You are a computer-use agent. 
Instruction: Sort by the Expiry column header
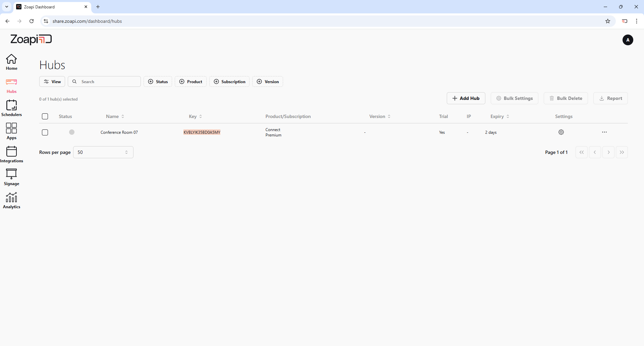pos(500,116)
